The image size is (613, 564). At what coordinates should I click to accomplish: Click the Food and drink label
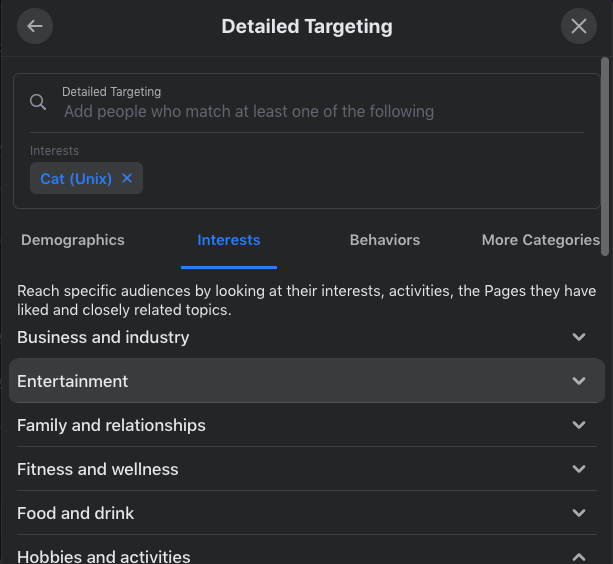(x=76, y=513)
